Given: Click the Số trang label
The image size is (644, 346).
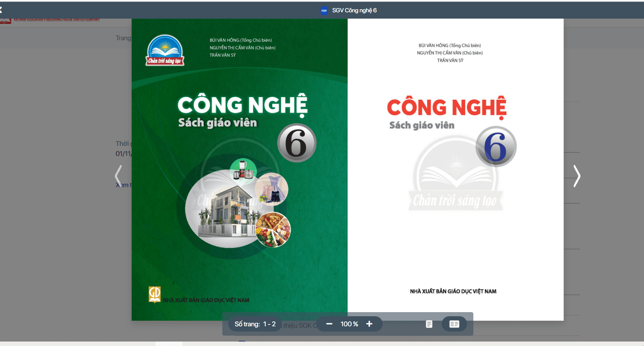Looking at the screenshot, I should click(247, 324).
